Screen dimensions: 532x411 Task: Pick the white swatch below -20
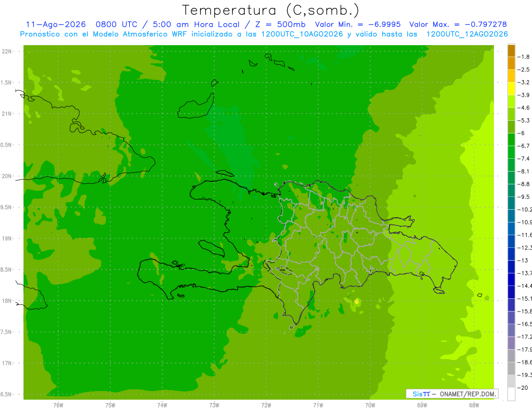coord(511,394)
